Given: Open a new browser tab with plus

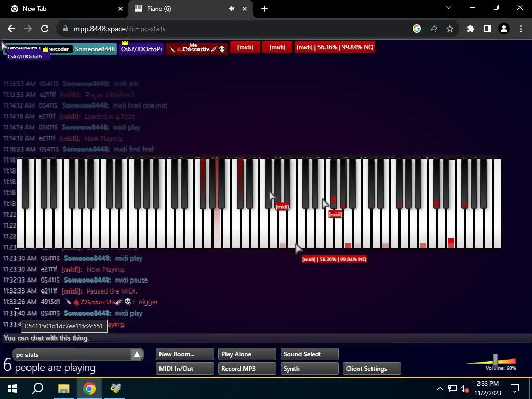Looking at the screenshot, I should pyautogui.click(x=264, y=9).
